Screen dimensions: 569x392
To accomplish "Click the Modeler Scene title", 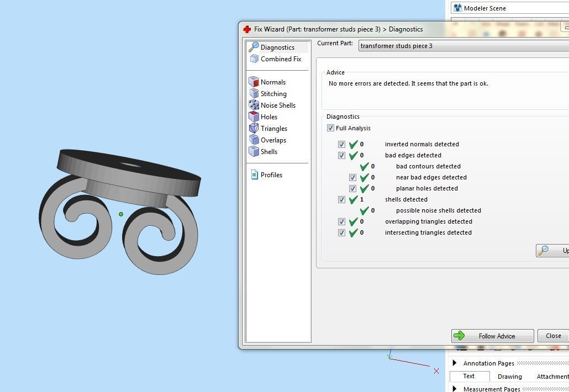I will click(x=484, y=8).
